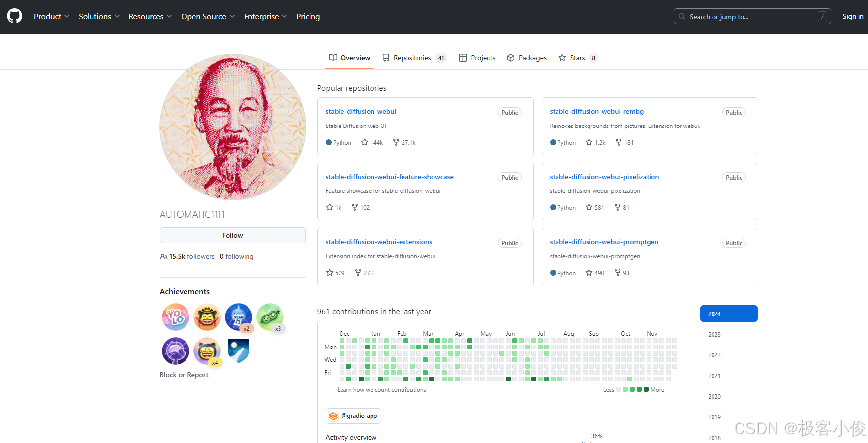
Task: Select the 2024 contribution year
Action: 729,314
